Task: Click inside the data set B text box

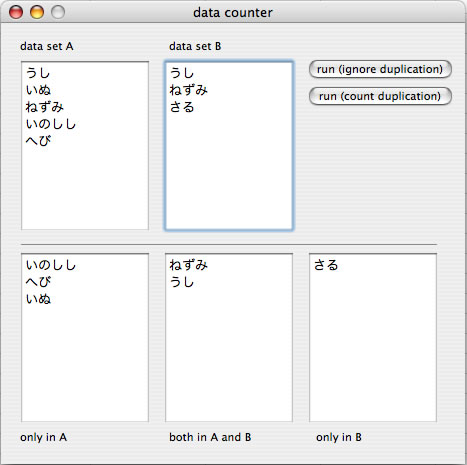Action: [229, 146]
